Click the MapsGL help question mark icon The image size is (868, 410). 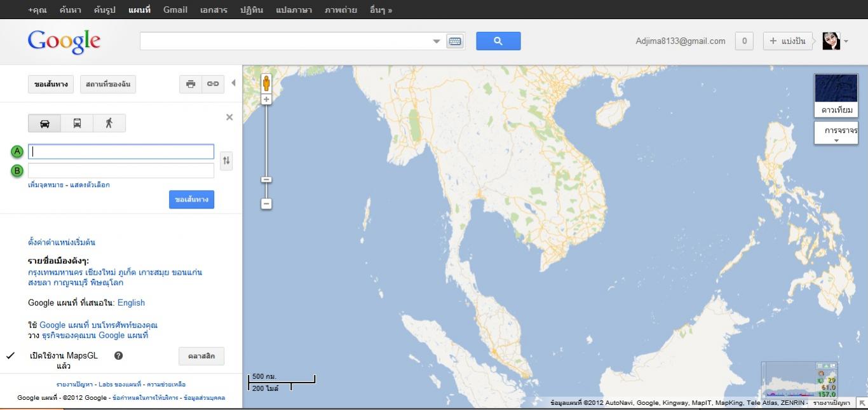point(118,356)
